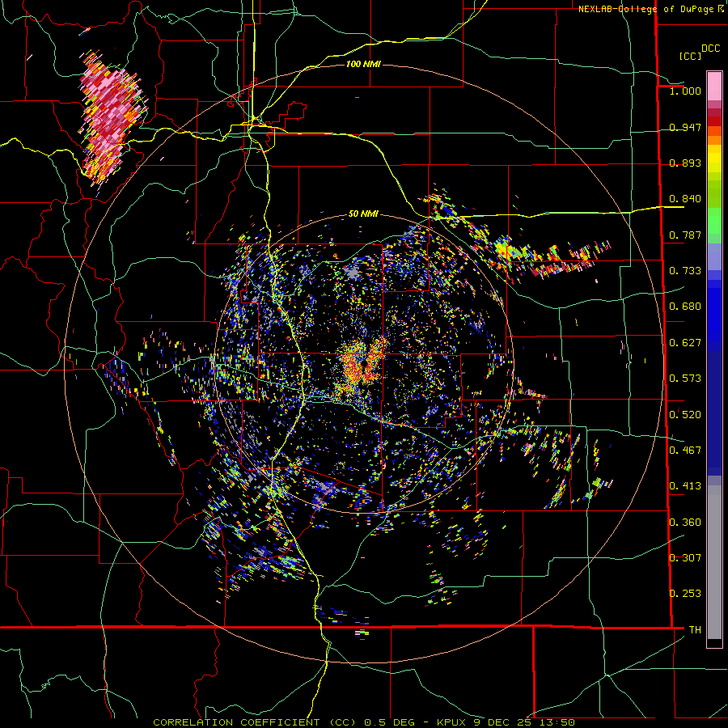Screen dimensions: 728x728
Task: Select the 0.787 value on the color scale
Action: tap(685, 235)
